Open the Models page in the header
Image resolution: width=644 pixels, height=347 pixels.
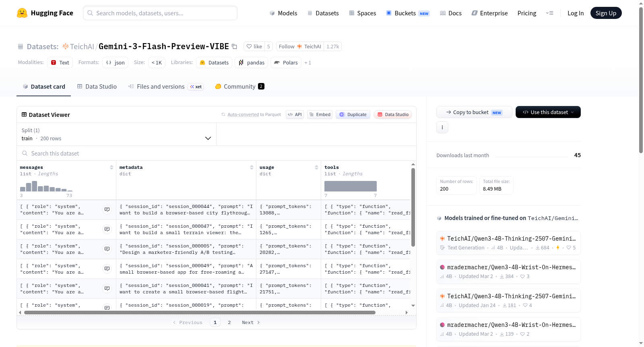pos(283,13)
